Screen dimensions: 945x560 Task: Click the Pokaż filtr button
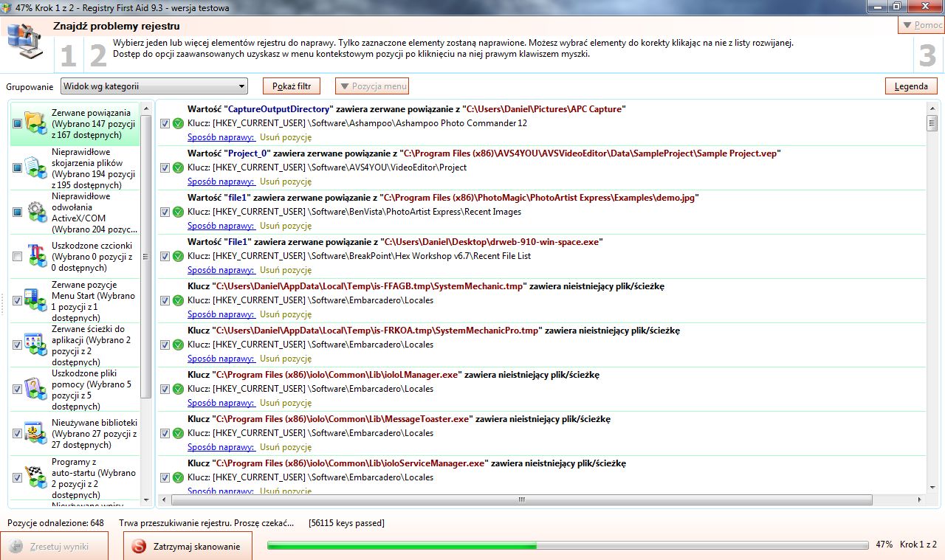click(x=292, y=86)
